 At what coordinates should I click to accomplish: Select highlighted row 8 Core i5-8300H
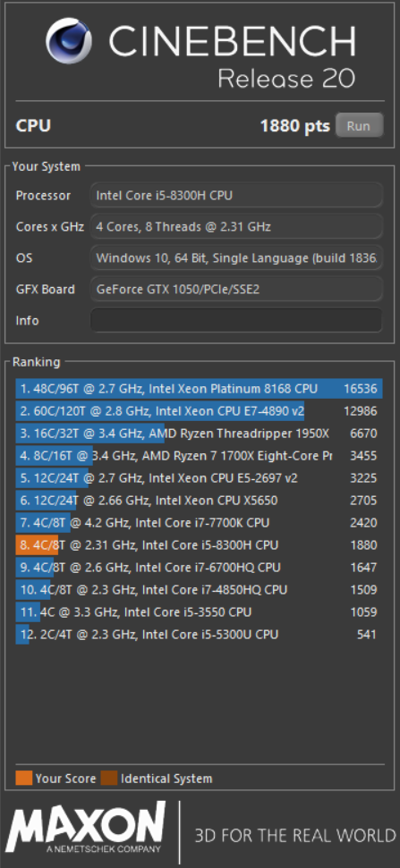point(199,545)
